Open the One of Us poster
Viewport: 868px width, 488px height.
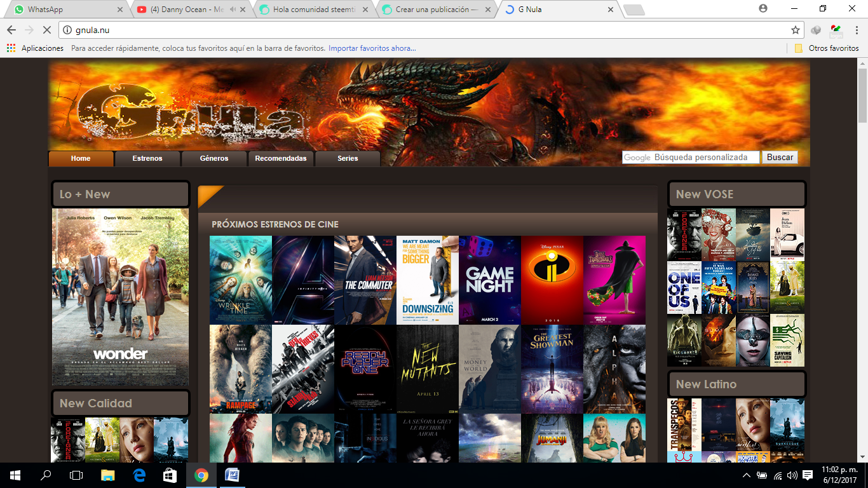point(684,288)
